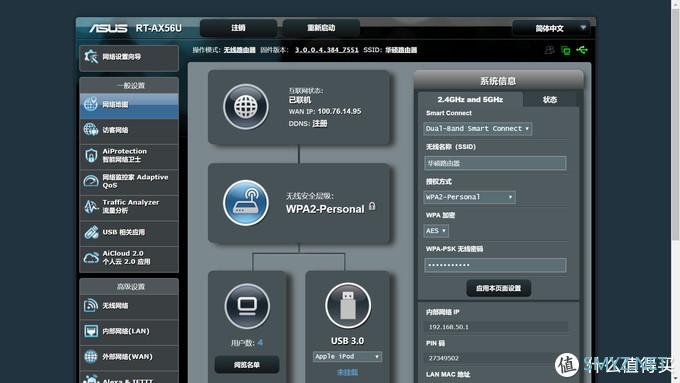Image resolution: width=680 pixels, height=383 pixels.
Task: Click the 系统信息 panel header
Action: coord(498,81)
